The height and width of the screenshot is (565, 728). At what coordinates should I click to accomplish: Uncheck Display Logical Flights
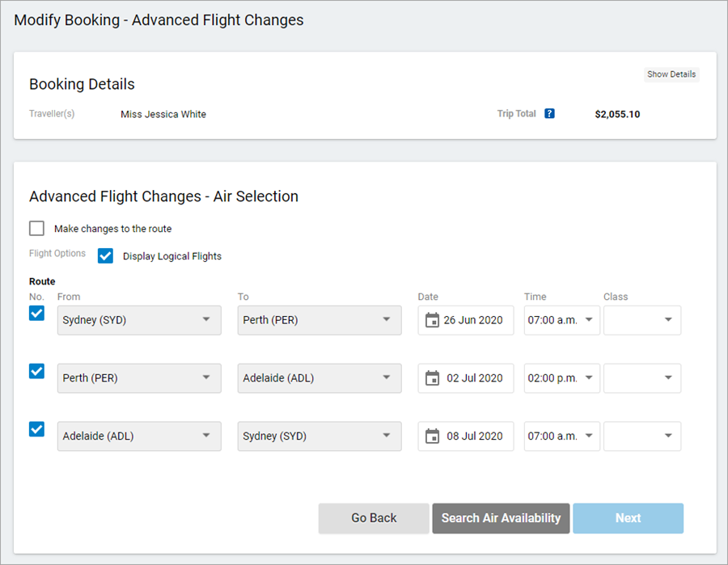(x=105, y=255)
